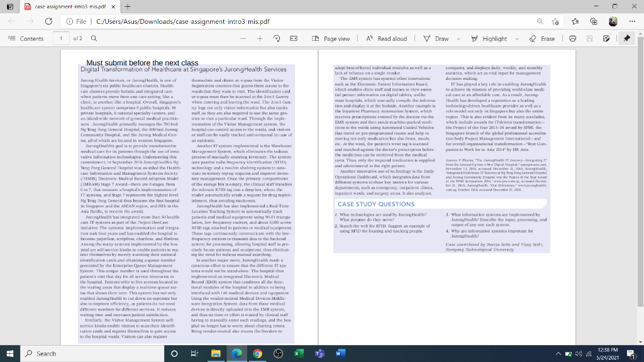Viewport: 644px width, 362px height.
Task: Expand the Highlight color dropdown arrow
Action: click(517, 38)
